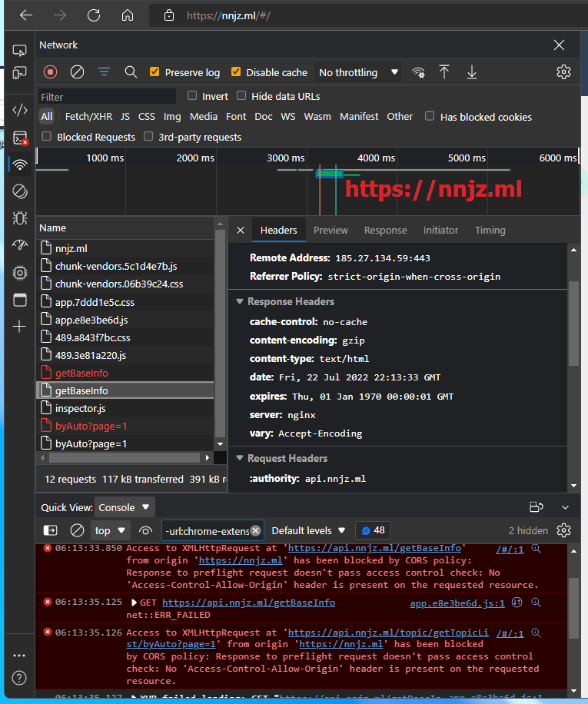This screenshot has height=704, width=588.
Task: Open network conditions wifi icon
Action: [x=418, y=72]
